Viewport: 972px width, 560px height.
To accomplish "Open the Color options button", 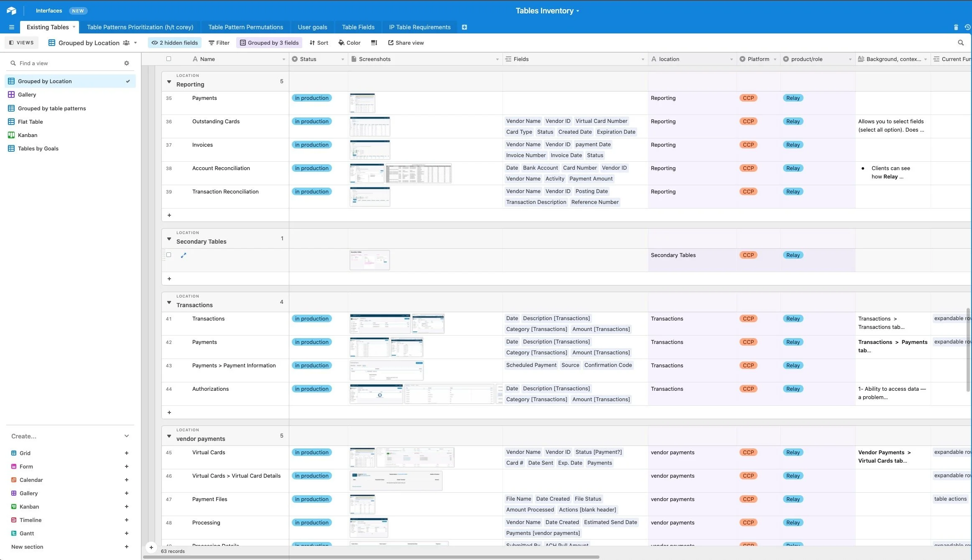I will pyautogui.click(x=349, y=43).
